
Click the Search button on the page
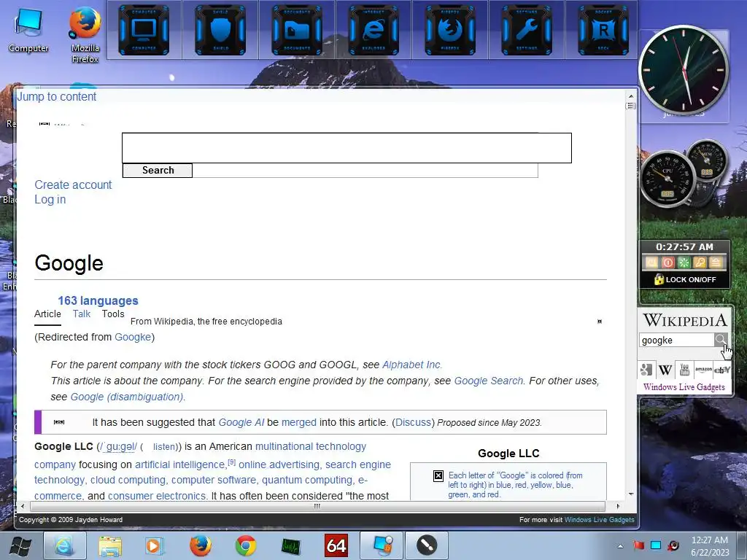pos(158,171)
